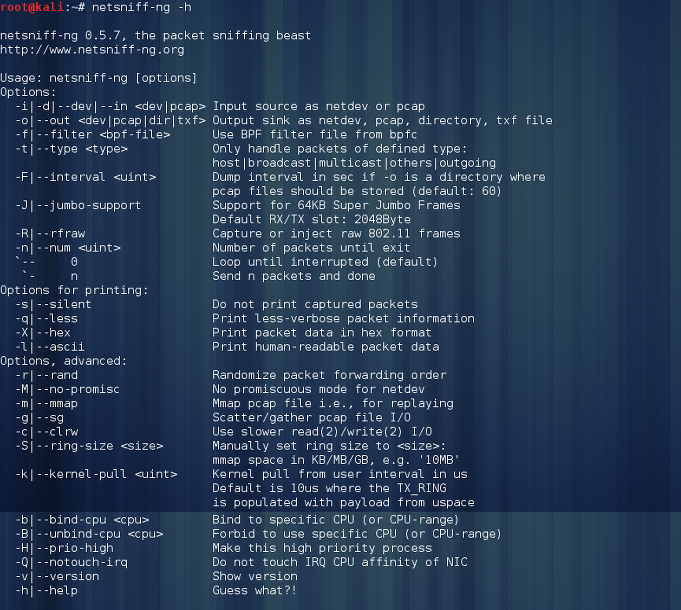Click the --bind-cpu <cpu> option
The width and height of the screenshot is (681, 610).
(x=82, y=520)
